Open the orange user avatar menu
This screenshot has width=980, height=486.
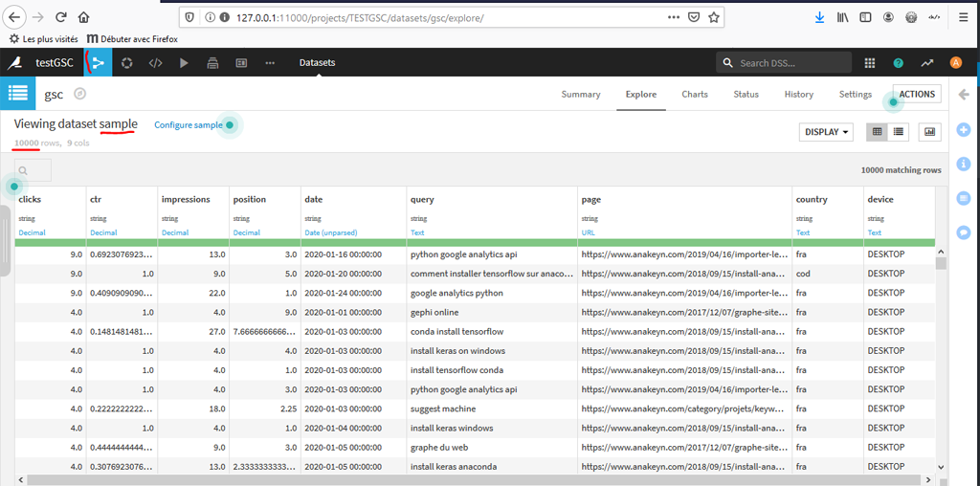coord(956,62)
